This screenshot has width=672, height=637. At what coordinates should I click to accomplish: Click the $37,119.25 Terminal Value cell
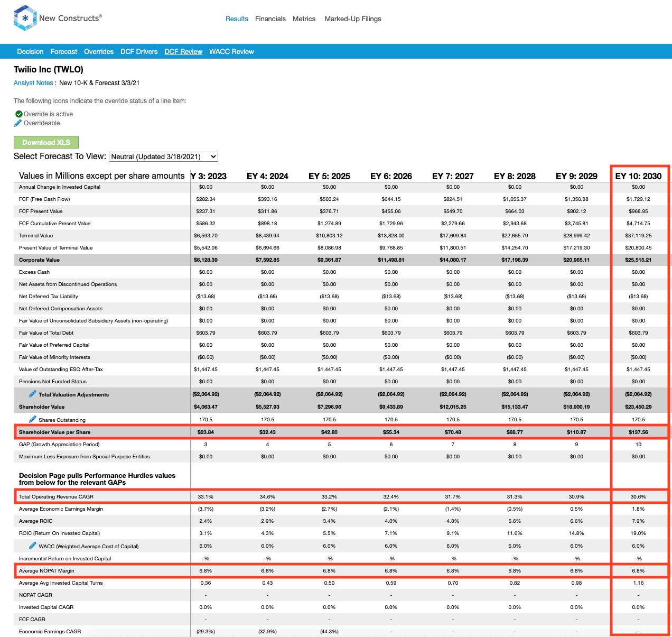pos(638,236)
